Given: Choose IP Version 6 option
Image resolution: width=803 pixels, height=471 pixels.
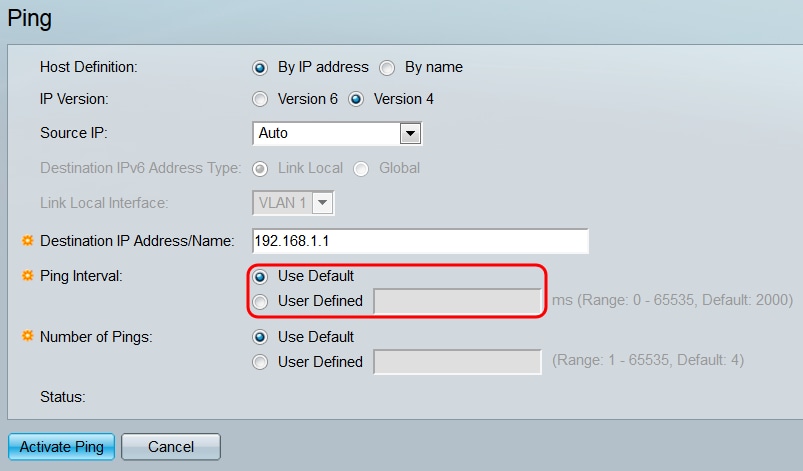Looking at the screenshot, I should point(260,99).
